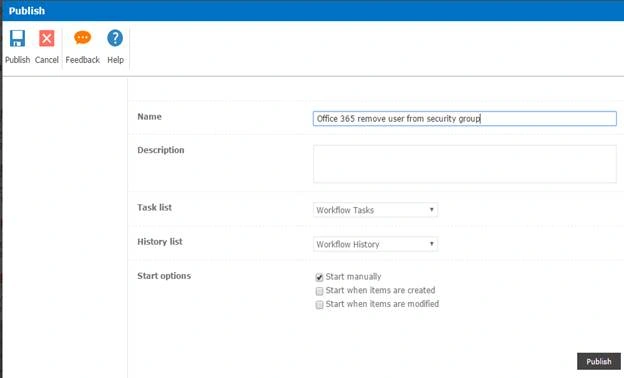Open the Help question mark icon

115,38
